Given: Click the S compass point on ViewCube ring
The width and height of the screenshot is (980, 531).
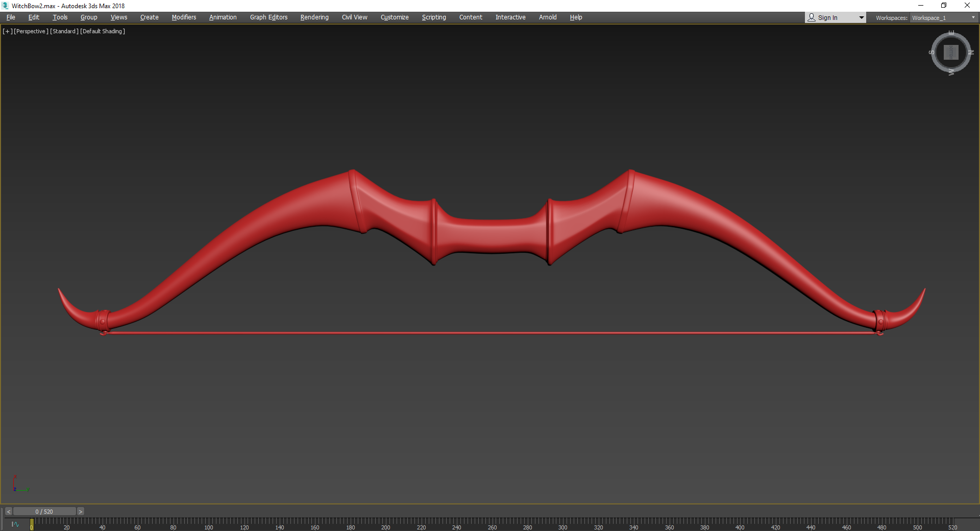Looking at the screenshot, I should [x=932, y=53].
